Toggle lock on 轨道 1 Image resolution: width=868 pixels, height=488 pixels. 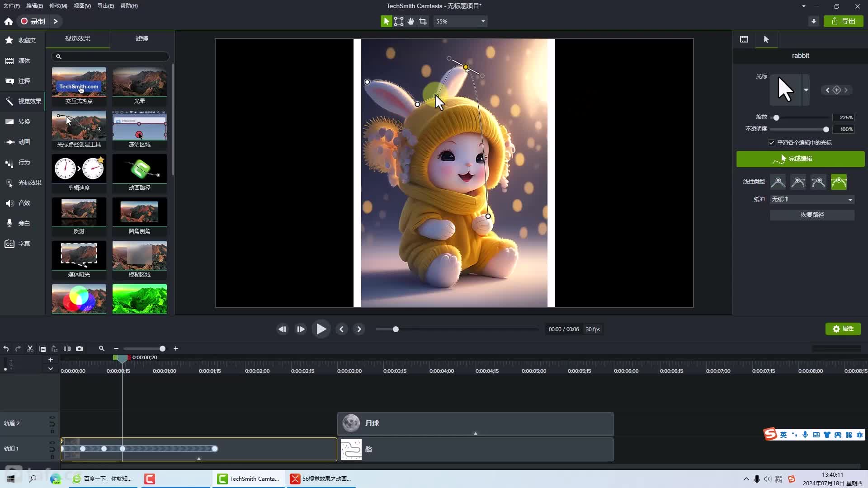tap(52, 456)
